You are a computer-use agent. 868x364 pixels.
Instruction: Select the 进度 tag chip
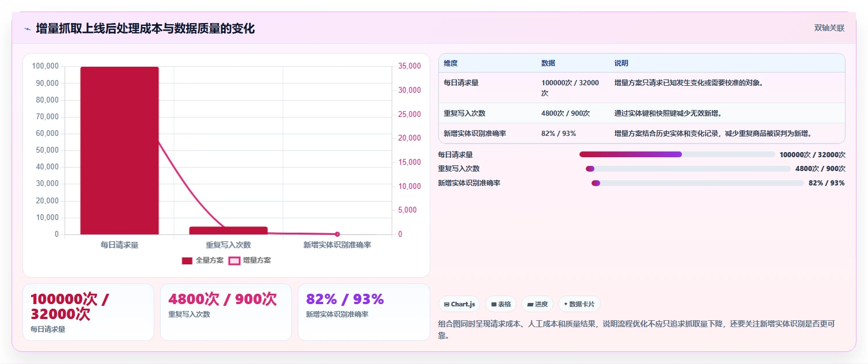coord(537,304)
